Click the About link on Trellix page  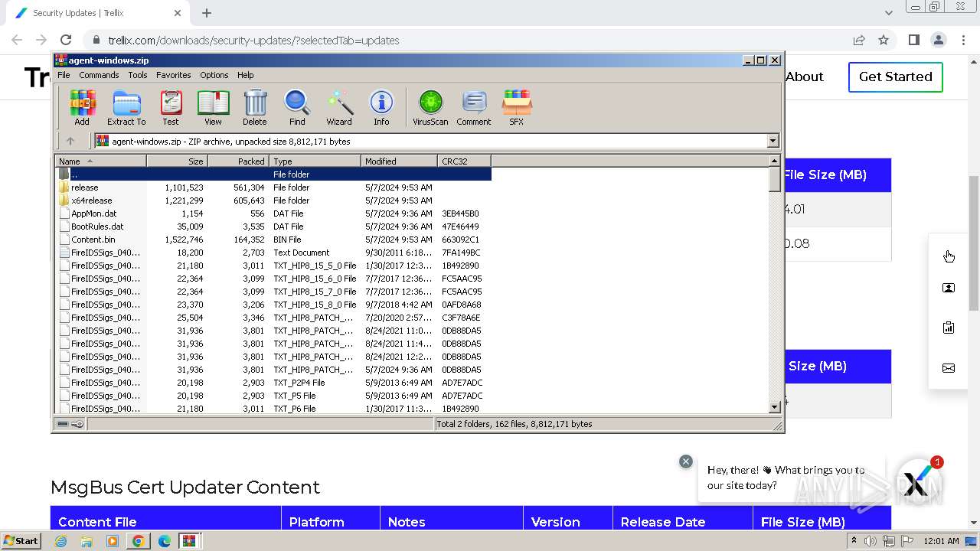(804, 77)
